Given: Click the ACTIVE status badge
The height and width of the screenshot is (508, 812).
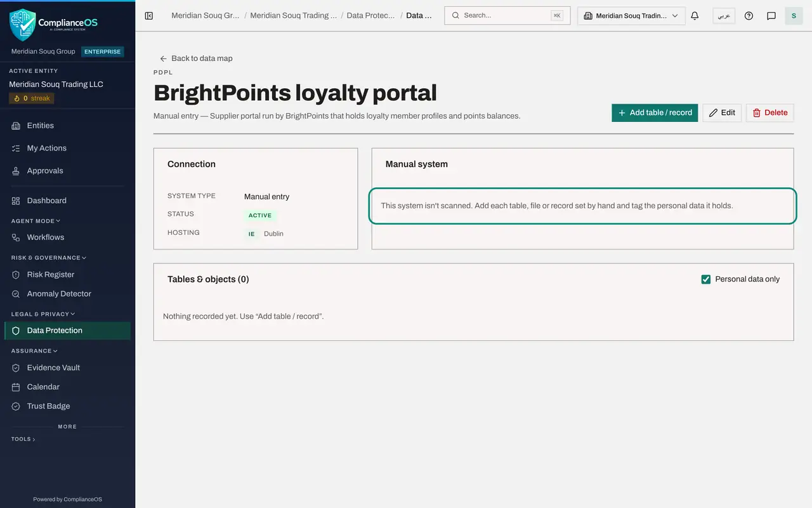Looking at the screenshot, I should click(x=260, y=215).
